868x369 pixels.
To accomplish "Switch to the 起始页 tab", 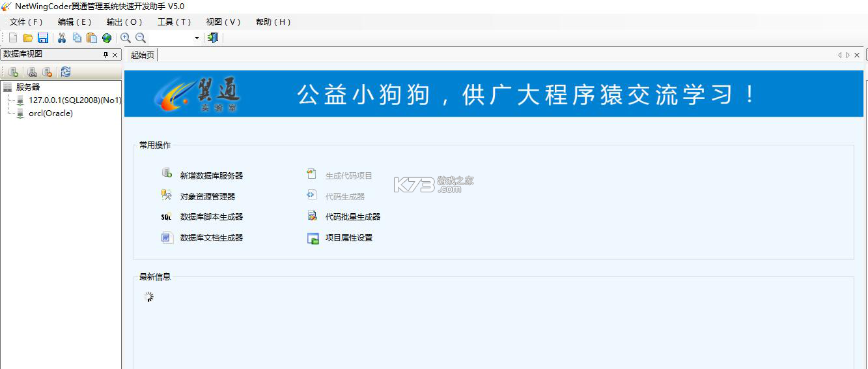I will click(x=142, y=55).
